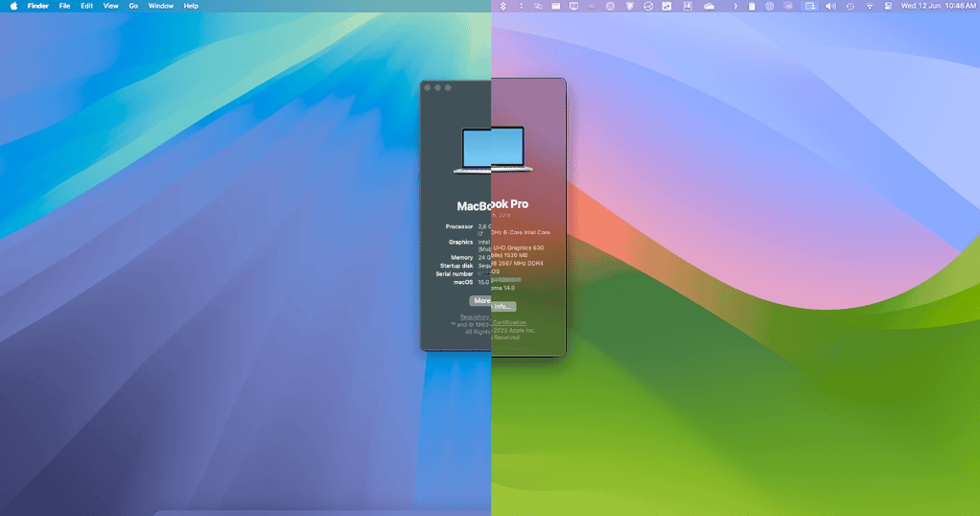The width and height of the screenshot is (980, 516).
Task: Open the Finder menu
Action: [38, 6]
